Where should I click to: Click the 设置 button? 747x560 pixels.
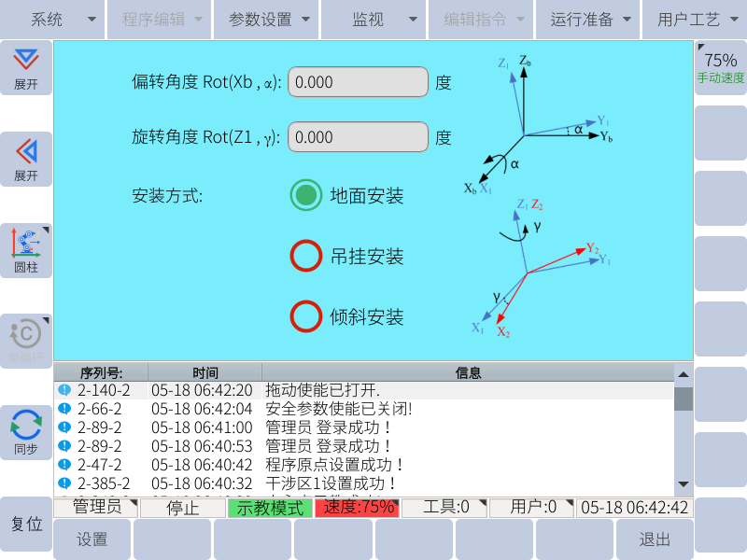92,539
